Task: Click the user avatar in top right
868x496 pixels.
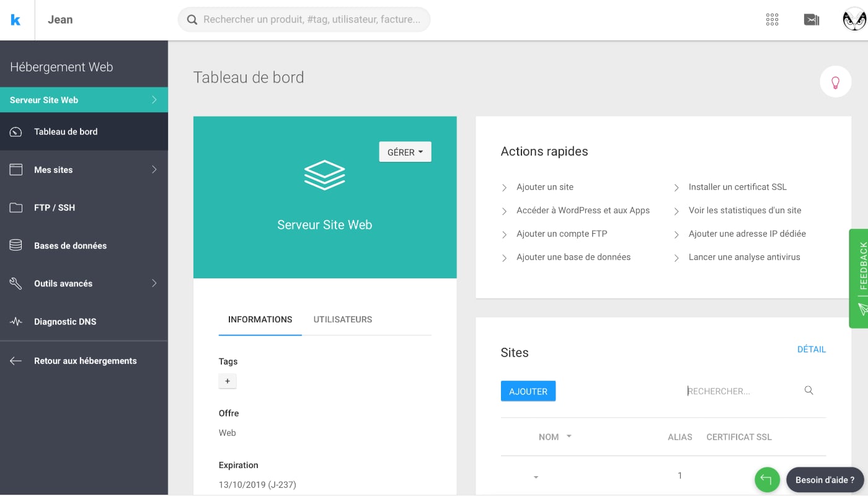Action: (x=854, y=20)
